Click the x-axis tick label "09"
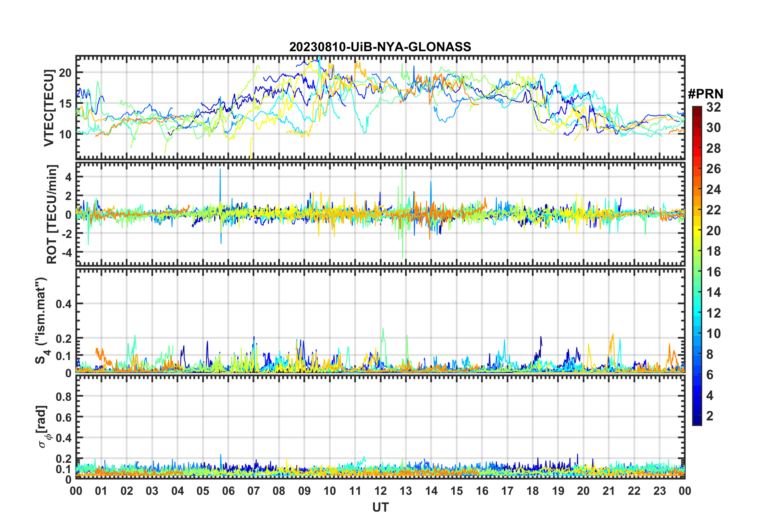Screen dimensions: 761x532 coord(304,491)
